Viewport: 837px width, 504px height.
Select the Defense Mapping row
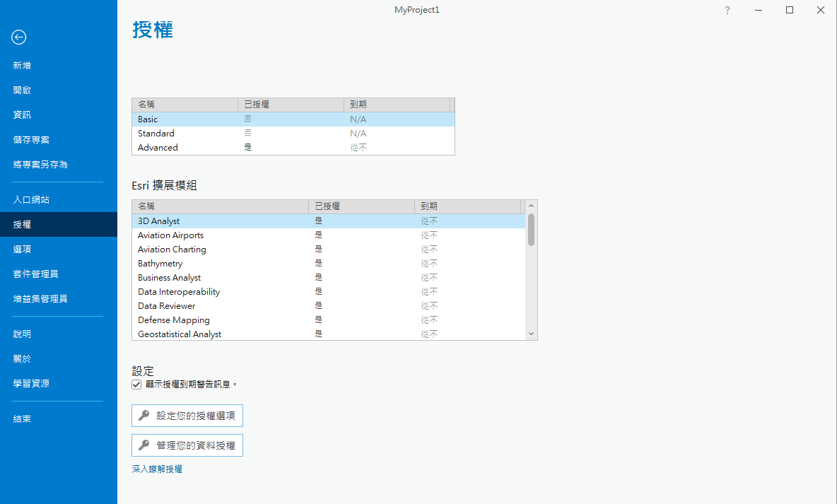pos(329,320)
